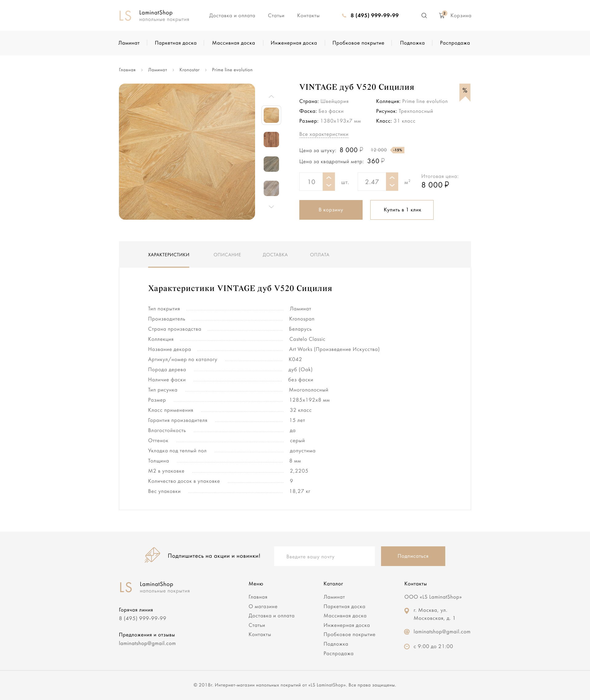Click the percent discount bookmark badge
Screen dimensions: 590x700
[x=465, y=91]
